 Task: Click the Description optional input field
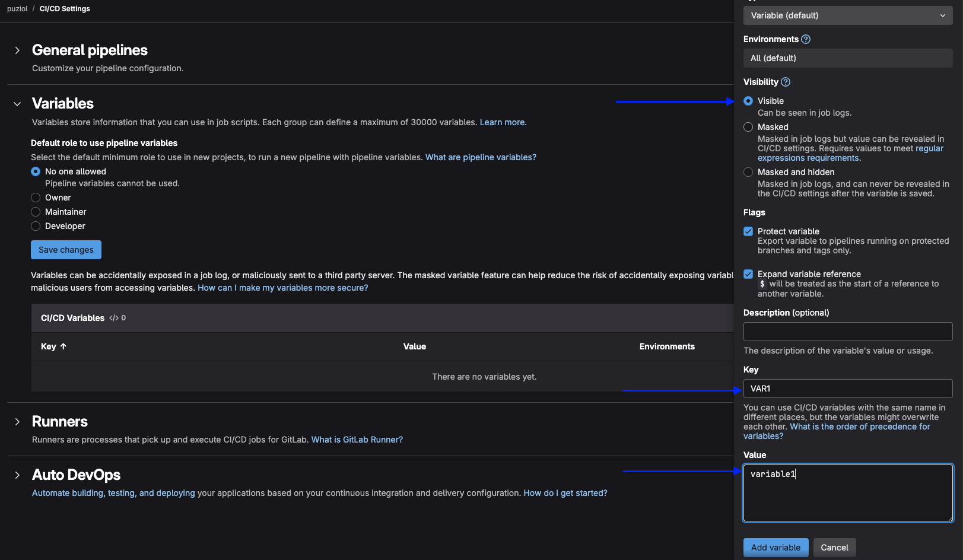click(x=847, y=332)
